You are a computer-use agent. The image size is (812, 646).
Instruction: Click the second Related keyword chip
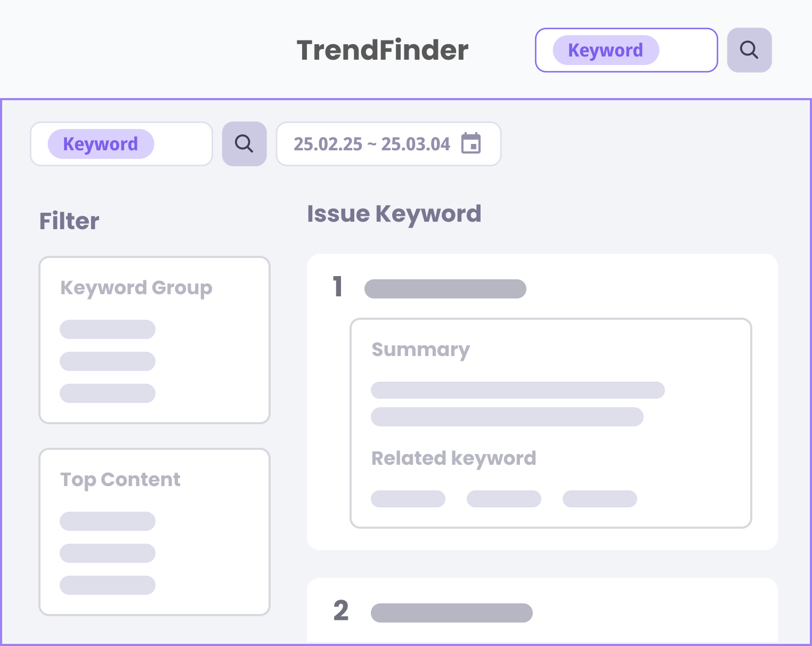pos(504,499)
